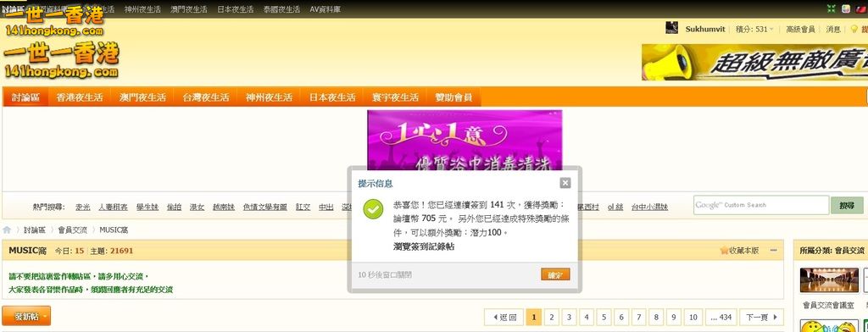
Task: Select the 日本夜生活 navigation tab
Action: click(331, 97)
